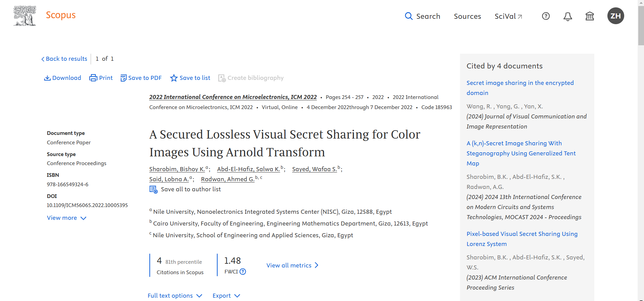The width and height of the screenshot is (644, 301).
Task: Go back to results
Action: 64,59
